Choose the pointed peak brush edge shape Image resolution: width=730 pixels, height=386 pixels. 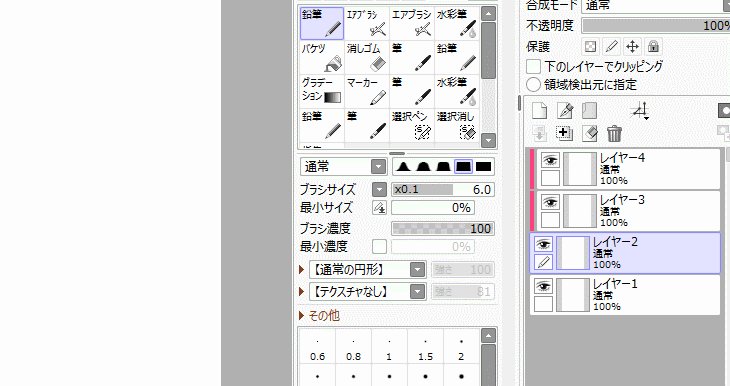point(403,167)
